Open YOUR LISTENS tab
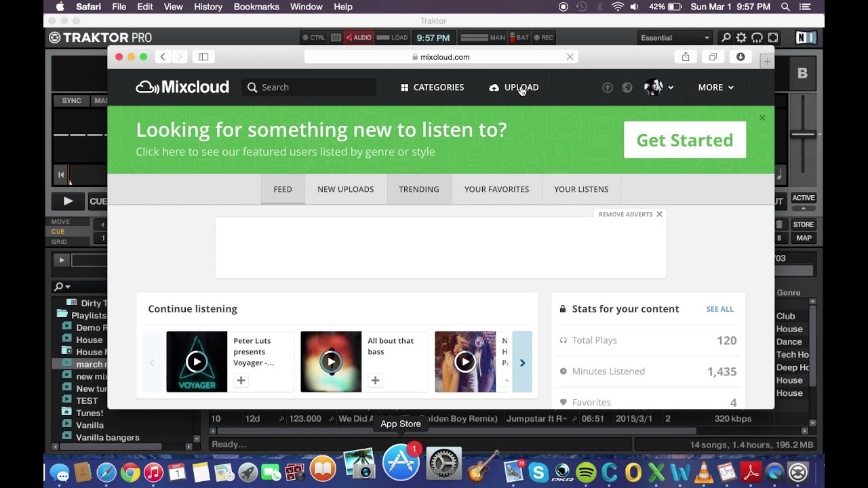This screenshot has width=868, height=488. pyautogui.click(x=581, y=189)
